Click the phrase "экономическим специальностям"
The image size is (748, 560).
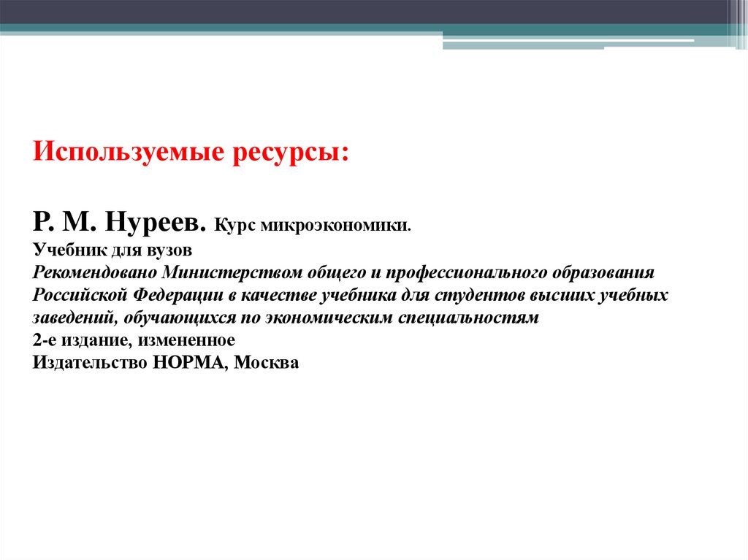(402, 318)
